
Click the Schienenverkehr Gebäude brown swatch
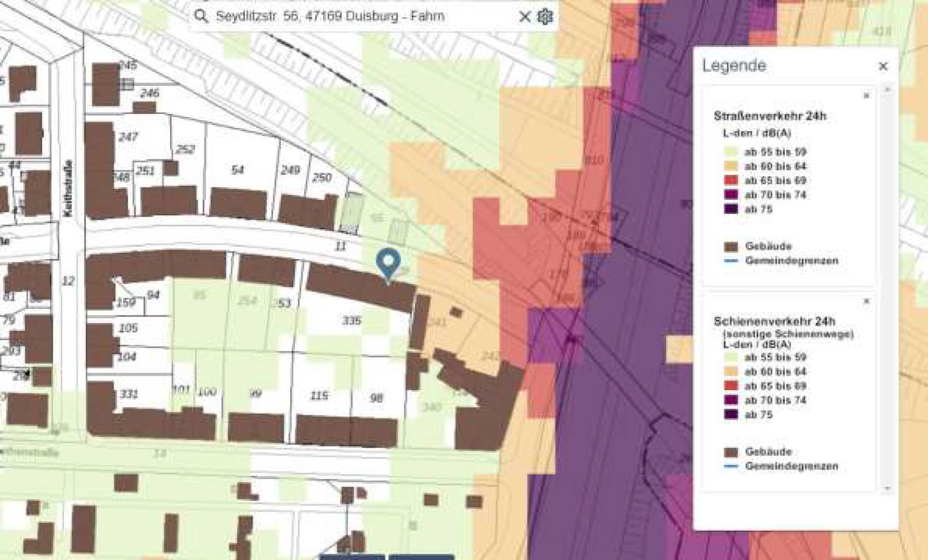pyautogui.click(x=731, y=452)
